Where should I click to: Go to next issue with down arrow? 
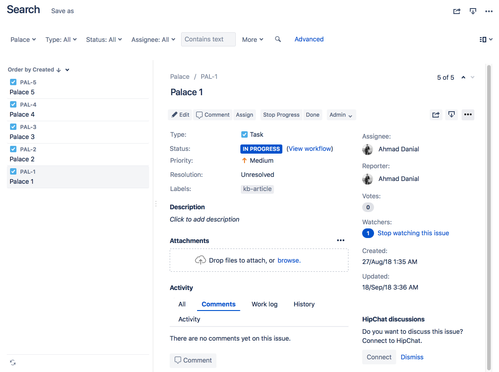click(472, 77)
